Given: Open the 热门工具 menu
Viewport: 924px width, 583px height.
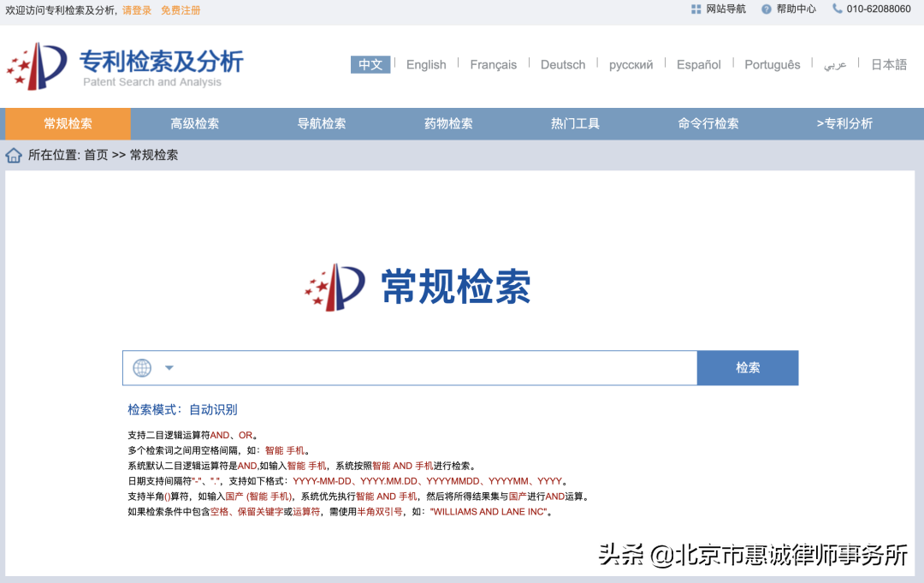Looking at the screenshot, I should [575, 124].
